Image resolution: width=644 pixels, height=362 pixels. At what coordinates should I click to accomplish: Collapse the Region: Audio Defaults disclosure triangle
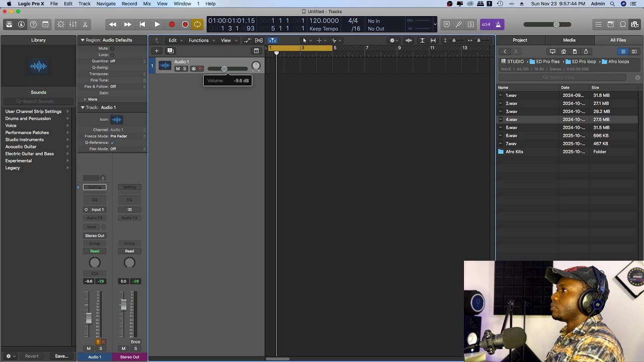(x=83, y=40)
